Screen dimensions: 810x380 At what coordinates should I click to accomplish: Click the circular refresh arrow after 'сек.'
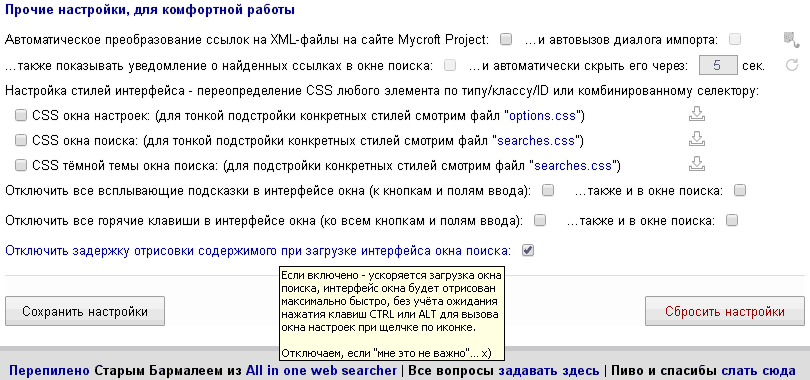click(x=792, y=66)
